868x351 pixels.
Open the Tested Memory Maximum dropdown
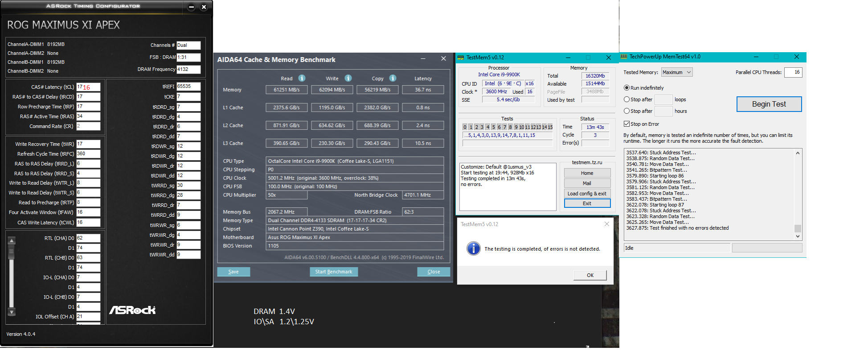[677, 72]
